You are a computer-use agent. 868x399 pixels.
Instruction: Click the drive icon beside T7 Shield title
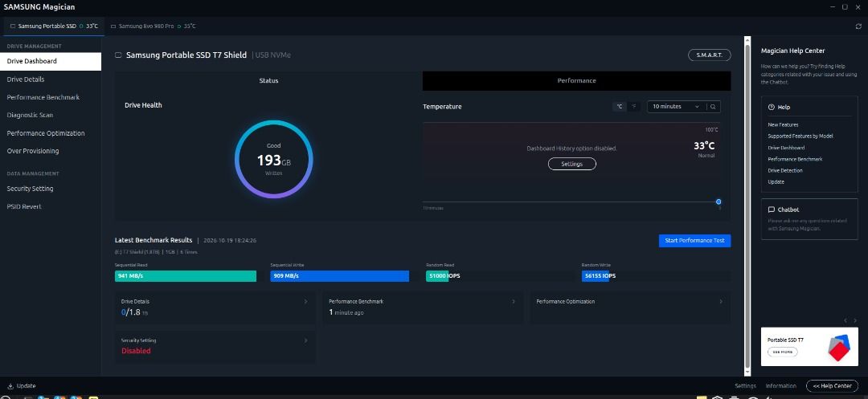[x=118, y=55]
